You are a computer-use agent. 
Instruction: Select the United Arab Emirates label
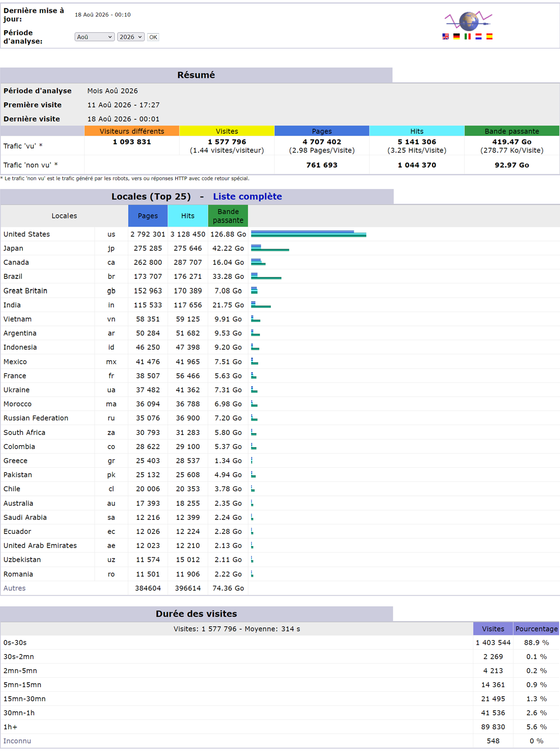(x=40, y=545)
